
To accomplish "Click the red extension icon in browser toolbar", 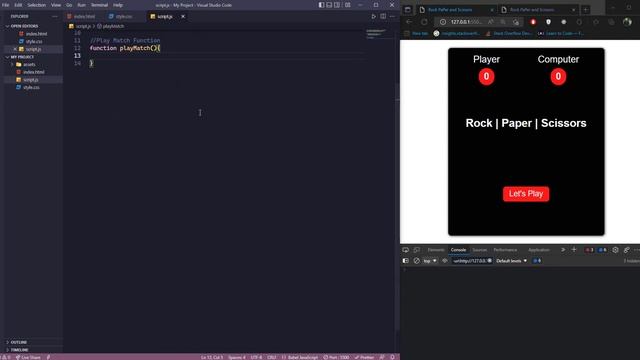I will (x=533, y=22).
